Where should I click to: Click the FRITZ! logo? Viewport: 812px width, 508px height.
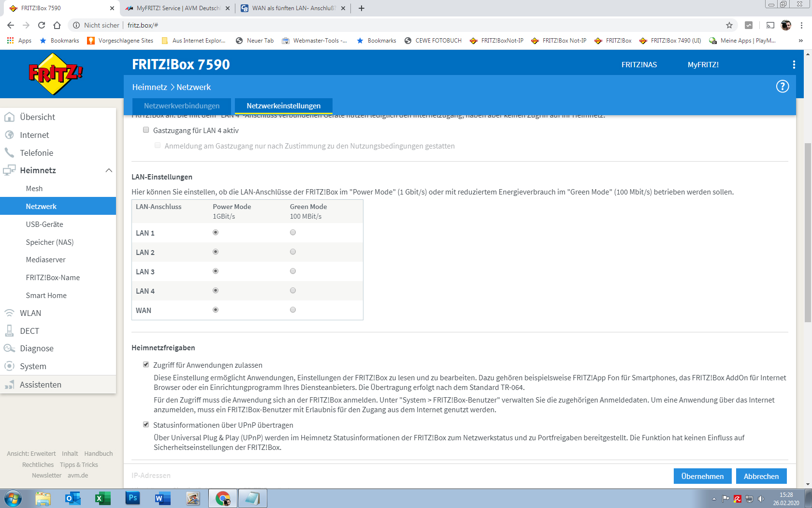(x=56, y=74)
